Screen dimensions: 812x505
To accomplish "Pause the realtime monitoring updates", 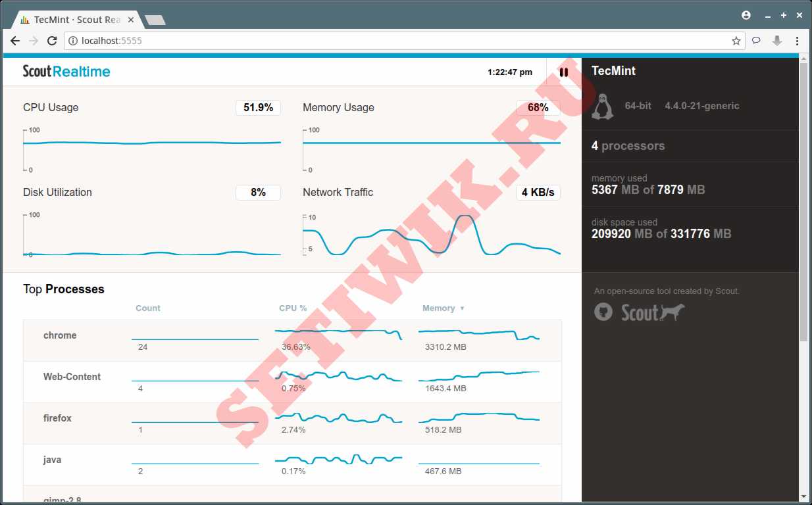I will coord(564,72).
